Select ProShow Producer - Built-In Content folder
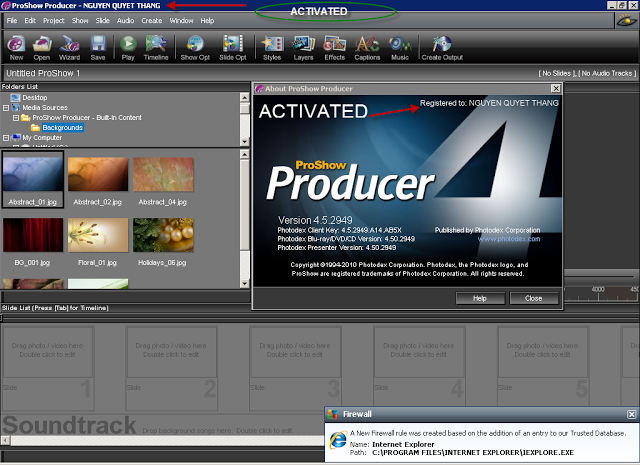Viewport: 640px width, 465px height. point(87,118)
